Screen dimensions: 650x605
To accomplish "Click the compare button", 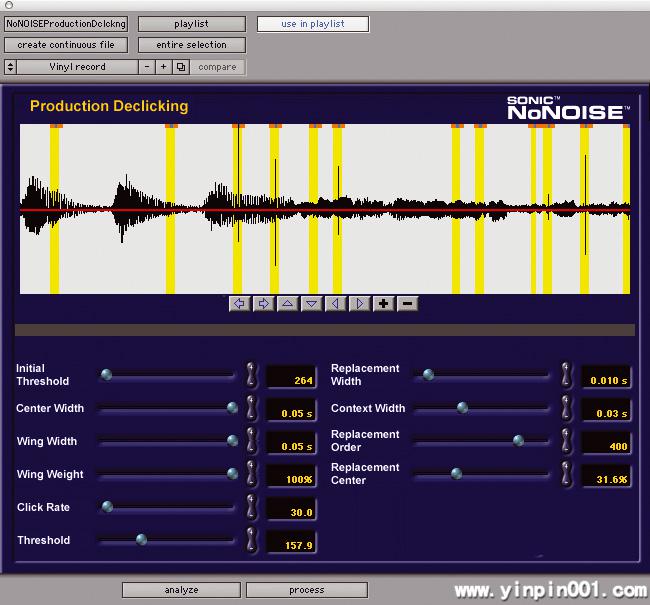I will [218, 67].
